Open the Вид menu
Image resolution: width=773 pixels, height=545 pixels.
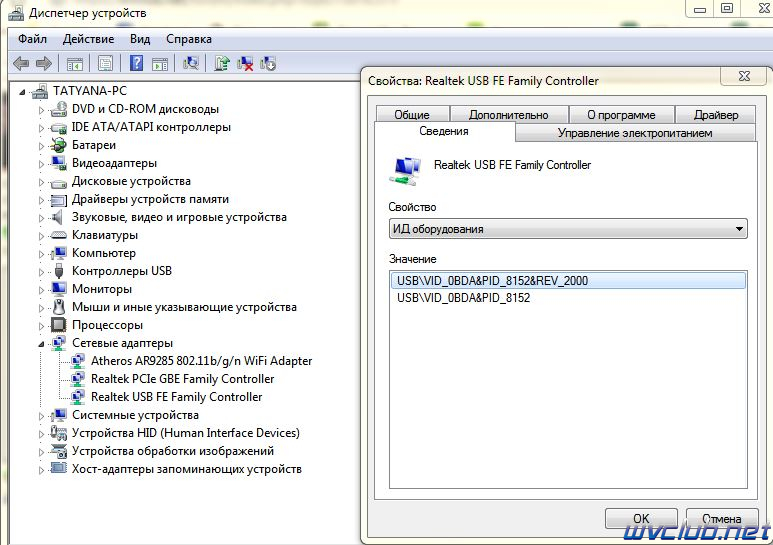tap(140, 39)
